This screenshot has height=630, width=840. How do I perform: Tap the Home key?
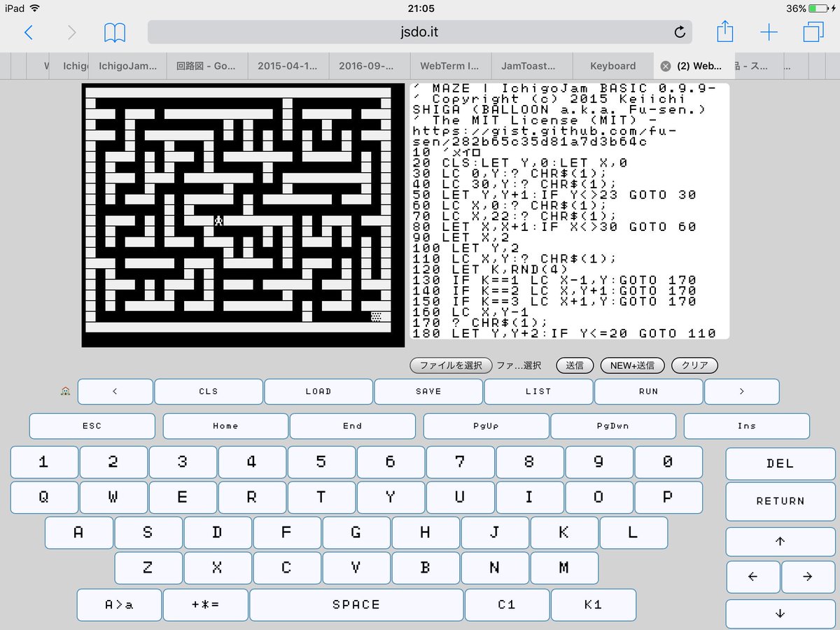[x=225, y=426]
